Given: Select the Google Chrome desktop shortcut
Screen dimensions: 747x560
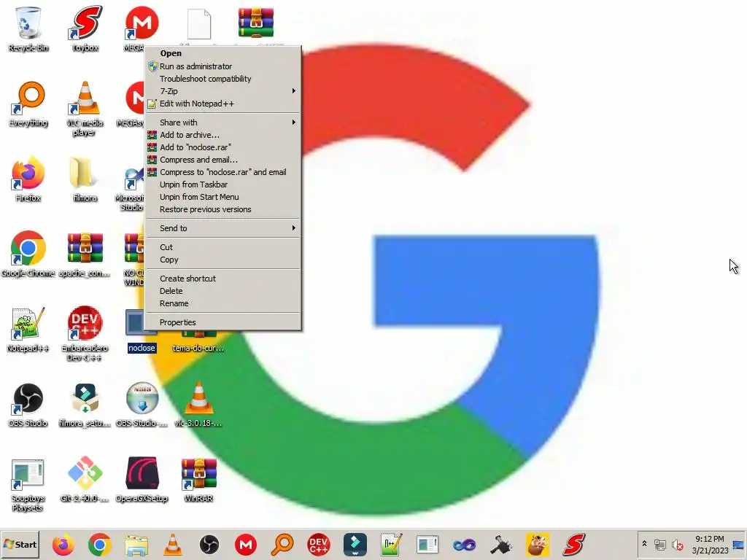Looking at the screenshot, I should click(x=28, y=254).
